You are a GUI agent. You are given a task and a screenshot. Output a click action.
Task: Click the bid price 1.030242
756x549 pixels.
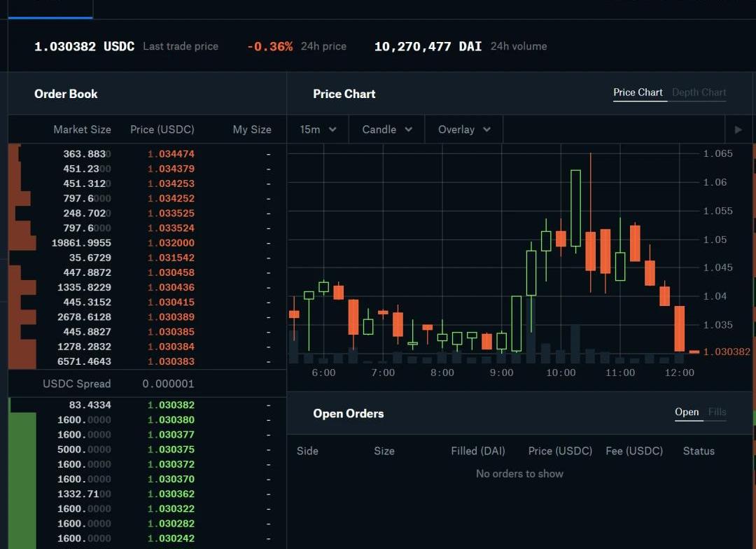pyautogui.click(x=171, y=538)
